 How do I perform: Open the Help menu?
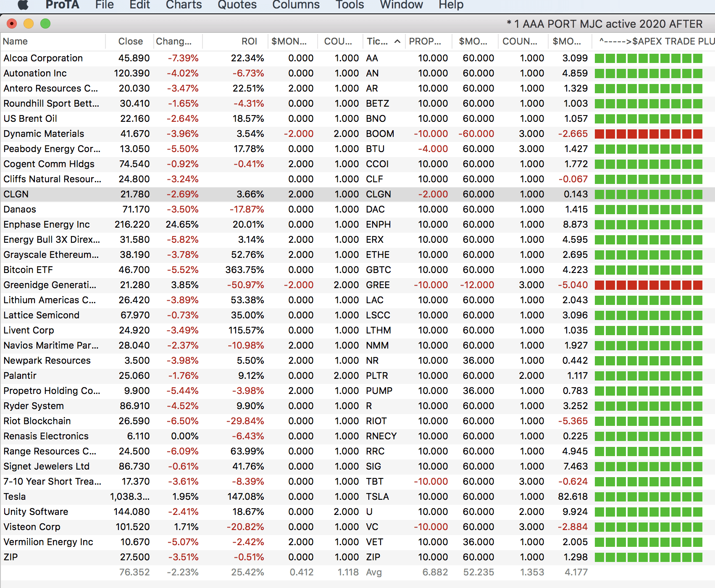point(451,5)
